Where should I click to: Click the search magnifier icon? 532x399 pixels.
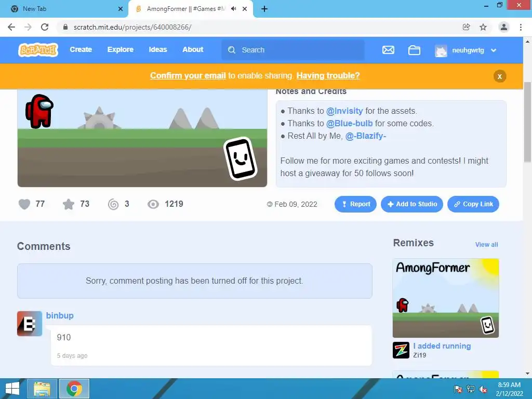coord(232,50)
